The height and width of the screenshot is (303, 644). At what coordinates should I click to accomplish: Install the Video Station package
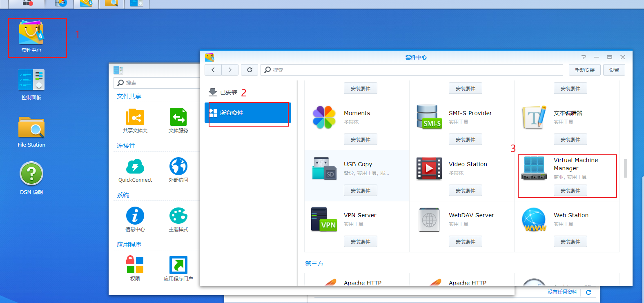[466, 190]
